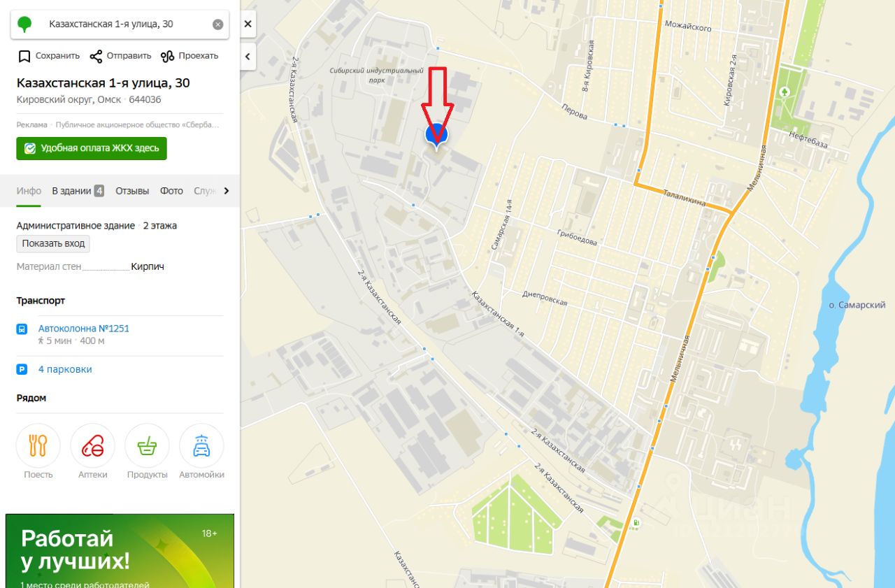Click the Показать вход button
Screen dimensions: 895x588
[53, 244]
